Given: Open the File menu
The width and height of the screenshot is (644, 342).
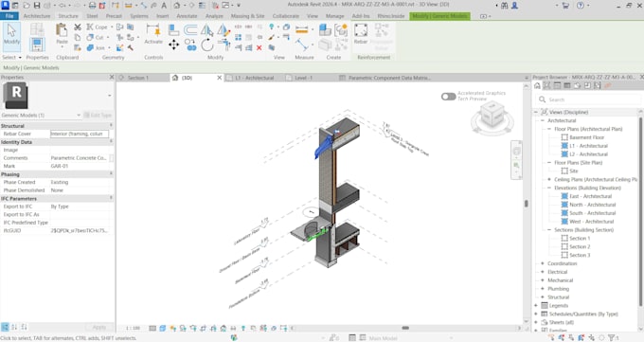Looking at the screenshot, I should [9, 16].
